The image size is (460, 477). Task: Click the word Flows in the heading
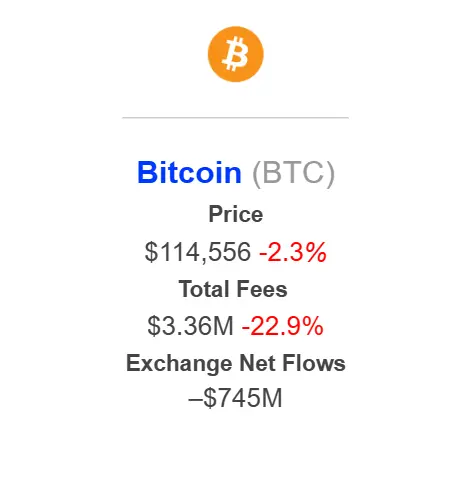tap(314, 363)
